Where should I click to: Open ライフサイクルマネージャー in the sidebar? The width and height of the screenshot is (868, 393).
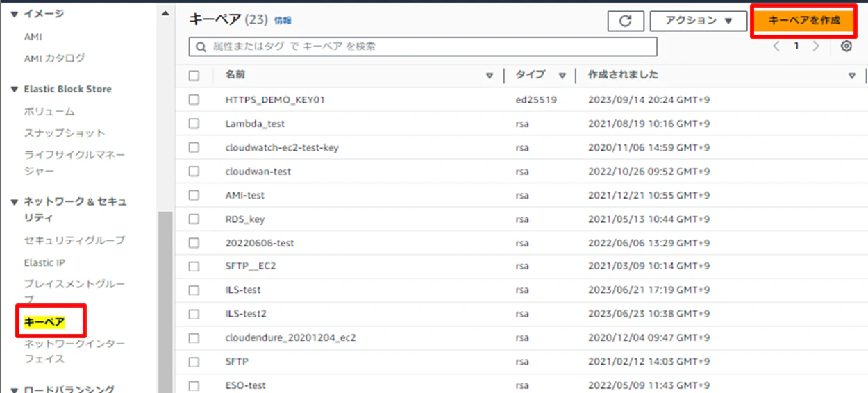pyautogui.click(x=75, y=162)
